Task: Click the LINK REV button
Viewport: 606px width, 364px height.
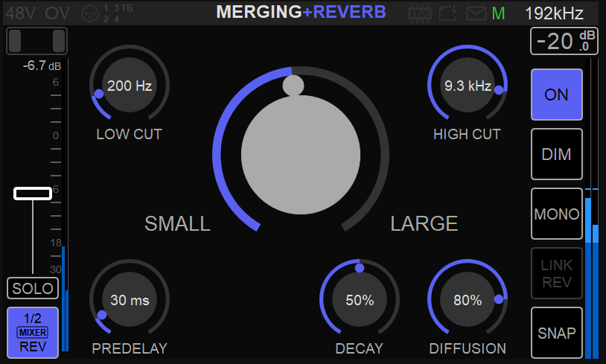Action: point(557,273)
